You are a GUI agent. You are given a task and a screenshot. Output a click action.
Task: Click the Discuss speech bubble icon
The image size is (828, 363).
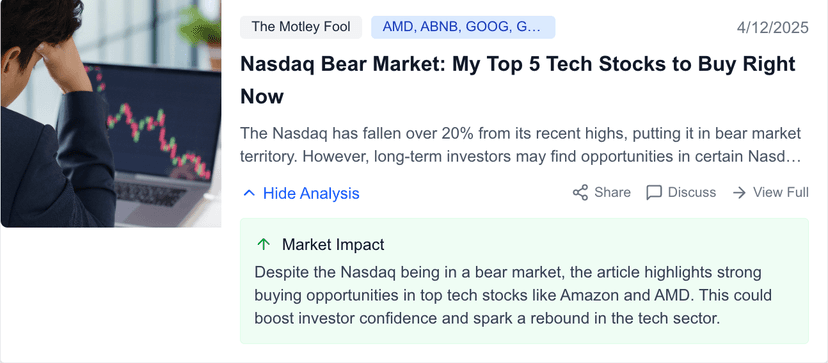tap(654, 193)
